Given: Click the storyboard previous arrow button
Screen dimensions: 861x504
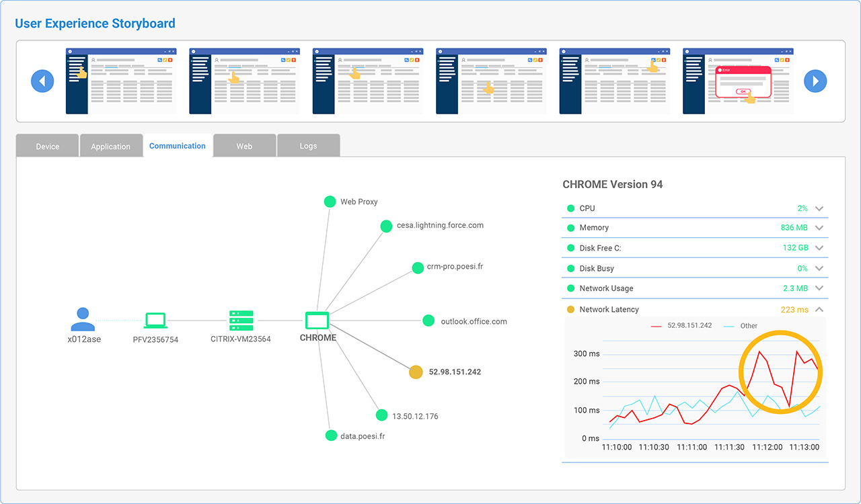Looking at the screenshot, I should (x=42, y=81).
